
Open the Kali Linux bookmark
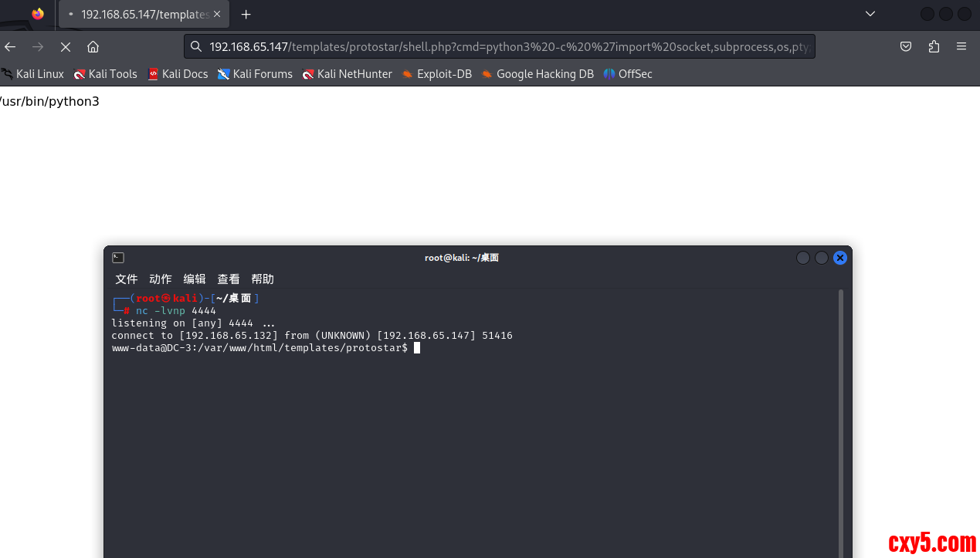(32, 74)
